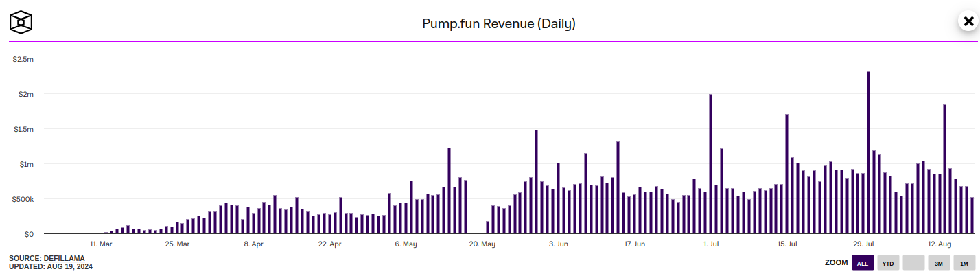This screenshot has width=980, height=276.
Task: Click the $1.5m y-axis label
Action: (23, 129)
